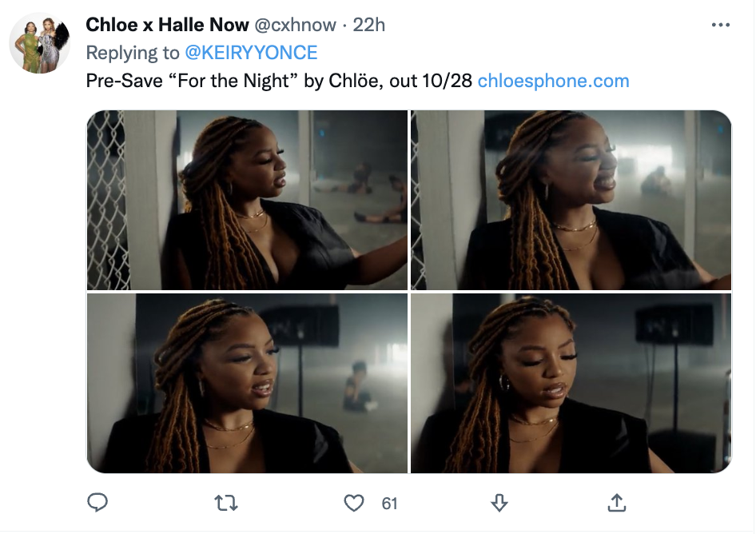Open the chloesphone.com link
This screenshot has height=534, width=756.
(553, 81)
